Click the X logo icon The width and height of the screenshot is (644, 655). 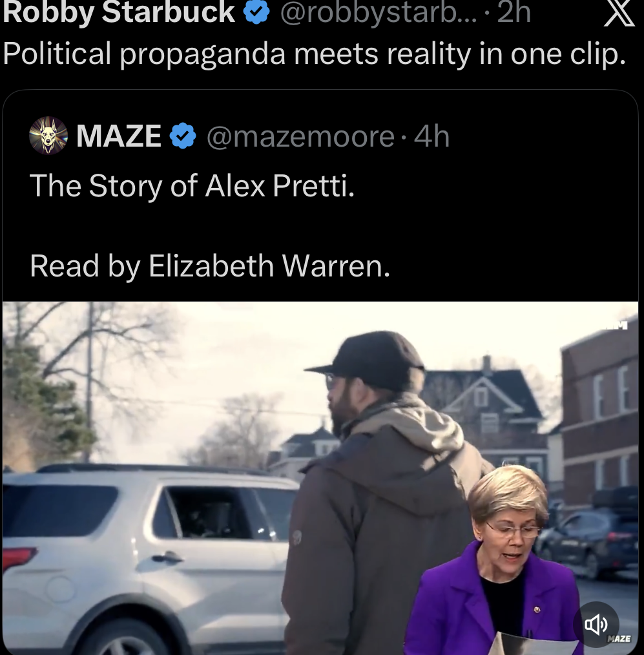point(619,12)
